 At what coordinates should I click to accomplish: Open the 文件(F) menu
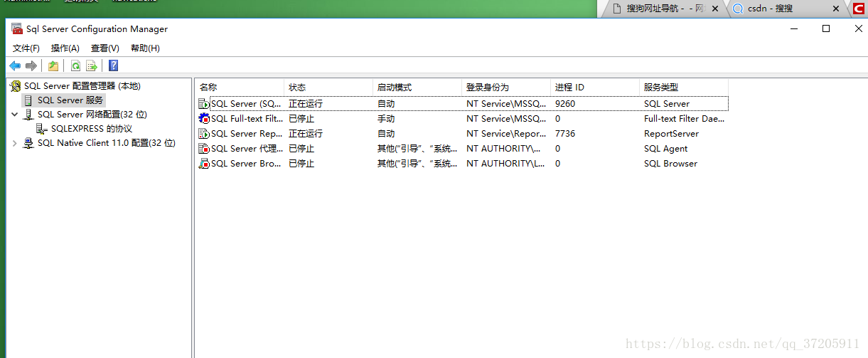click(x=26, y=48)
